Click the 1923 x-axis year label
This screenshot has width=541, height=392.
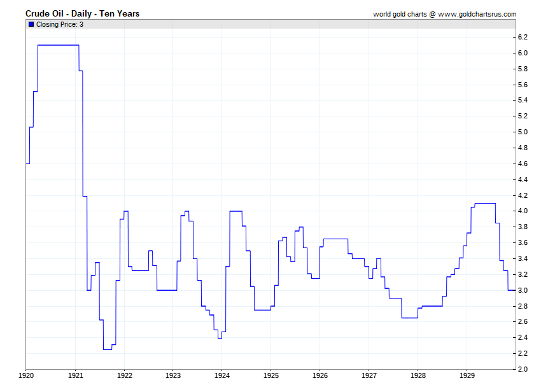[173, 375]
